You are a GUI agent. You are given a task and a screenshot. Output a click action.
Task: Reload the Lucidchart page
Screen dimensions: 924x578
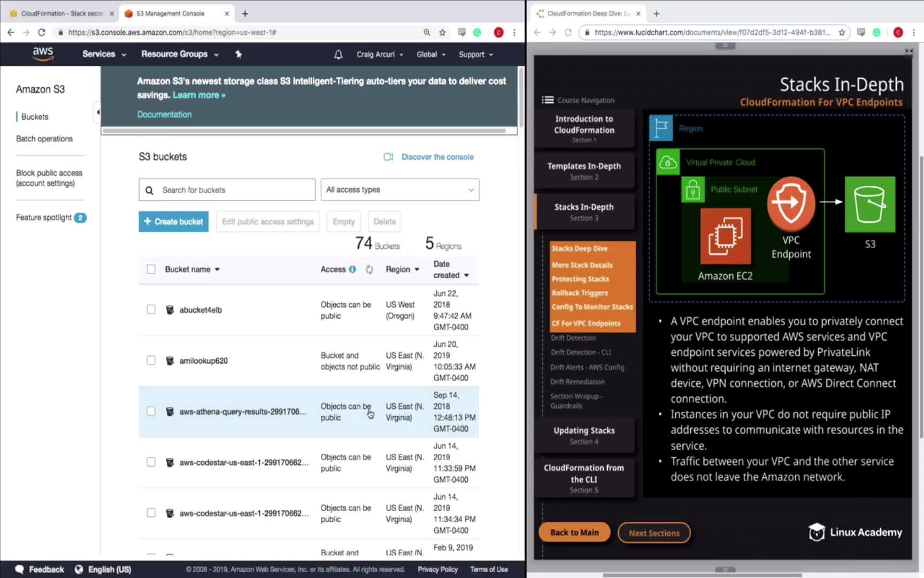coord(568,32)
